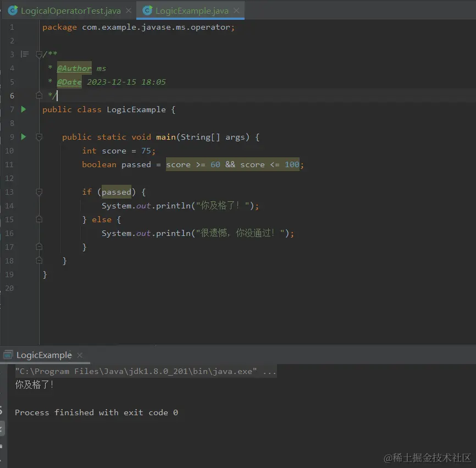Click the console output 你及格了！
Viewport: 476px width, 468px height.
point(34,385)
